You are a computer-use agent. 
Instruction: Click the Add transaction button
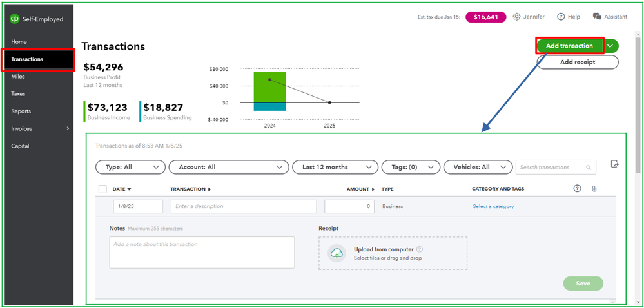pos(569,46)
